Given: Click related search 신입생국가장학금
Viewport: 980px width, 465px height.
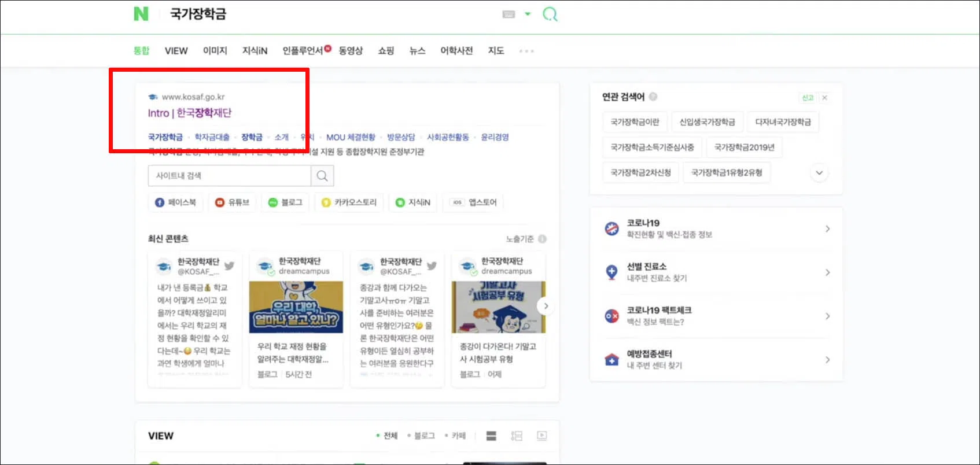Looking at the screenshot, I should tap(707, 122).
